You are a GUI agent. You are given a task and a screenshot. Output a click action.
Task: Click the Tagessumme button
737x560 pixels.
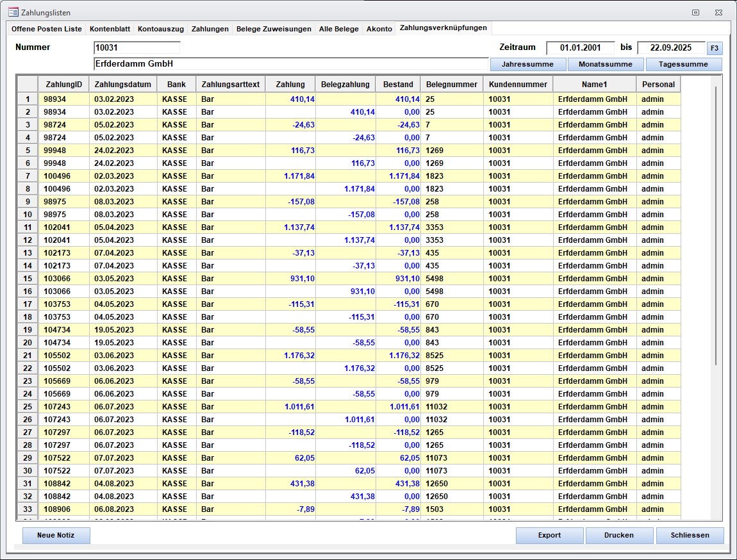point(683,64)
